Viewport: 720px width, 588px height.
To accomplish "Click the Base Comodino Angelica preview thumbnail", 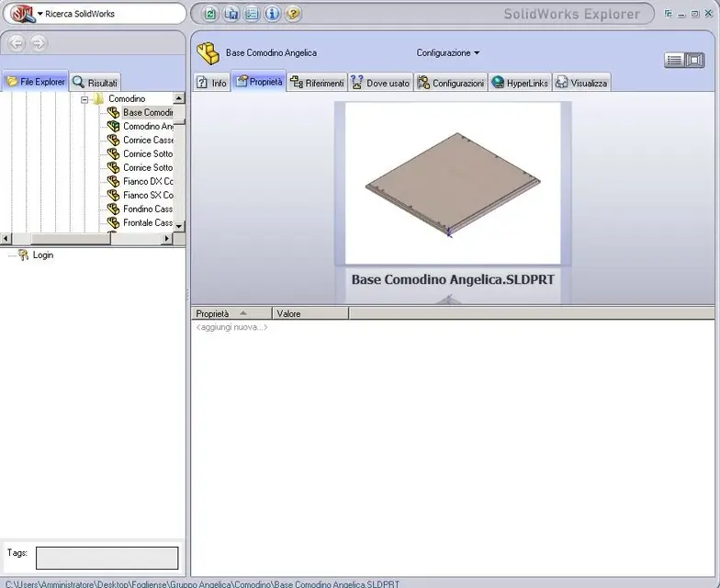I will [453, 184].
